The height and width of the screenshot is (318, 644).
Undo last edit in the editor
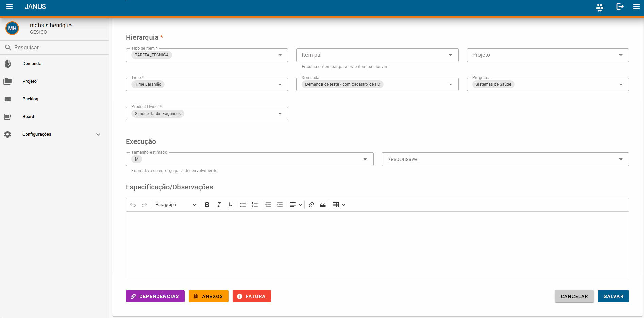(133, 205)
